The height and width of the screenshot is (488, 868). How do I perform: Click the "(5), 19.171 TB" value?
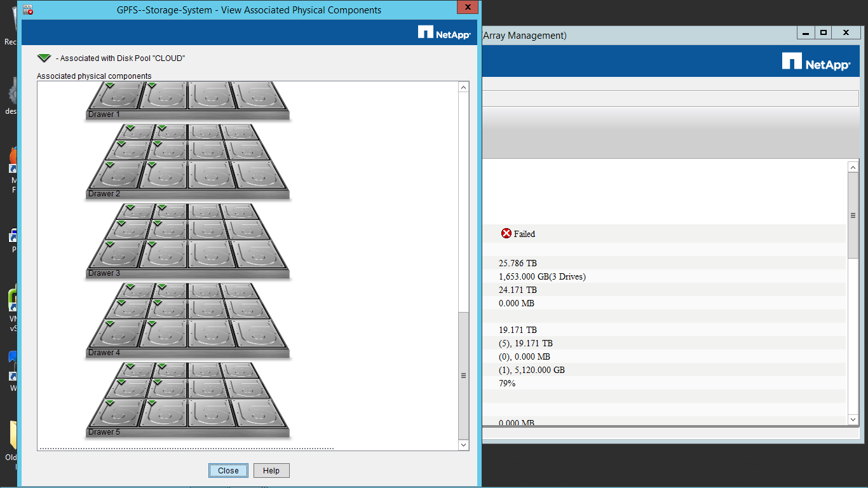pos(526,343)
